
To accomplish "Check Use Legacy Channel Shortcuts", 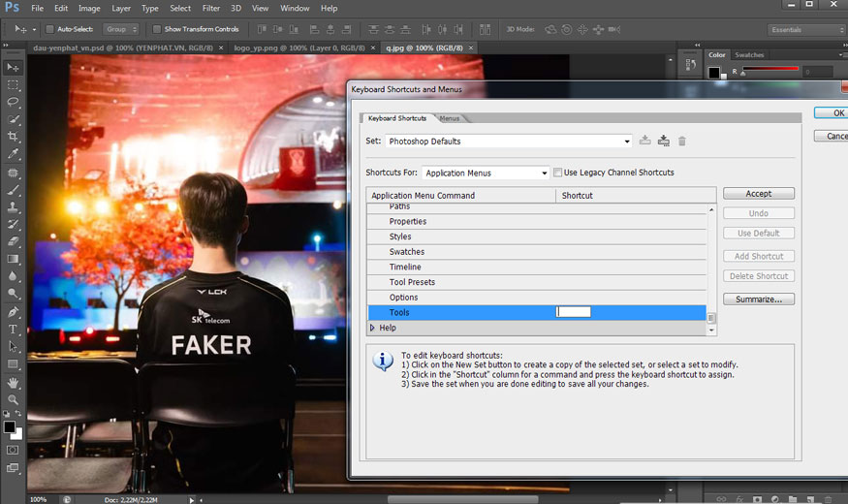I will [x=557, y=173].
